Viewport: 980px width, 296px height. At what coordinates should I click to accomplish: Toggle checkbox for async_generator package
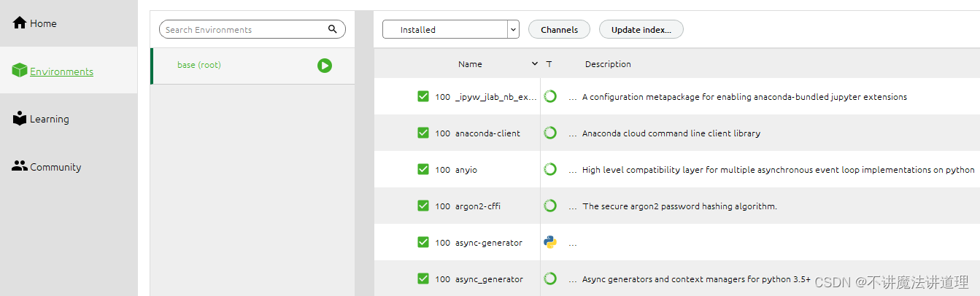point(423,279)
